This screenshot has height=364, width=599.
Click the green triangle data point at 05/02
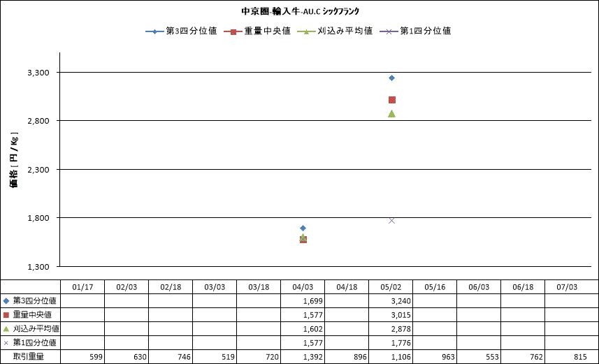[x=391, y=113]
